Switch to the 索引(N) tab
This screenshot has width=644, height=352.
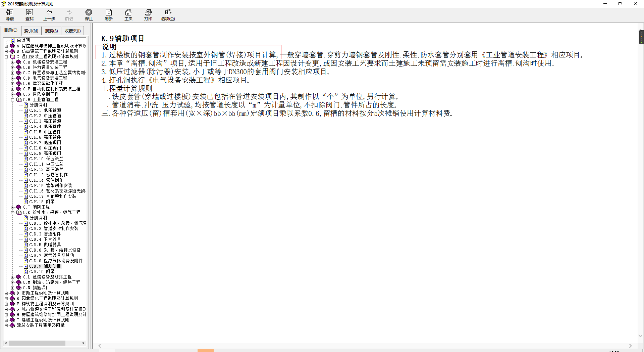(x=31, y=31)
